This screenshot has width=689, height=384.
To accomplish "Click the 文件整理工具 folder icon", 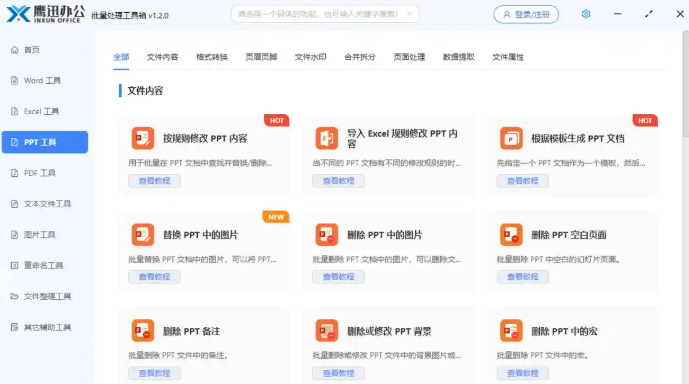I will (x=15, y=296).
